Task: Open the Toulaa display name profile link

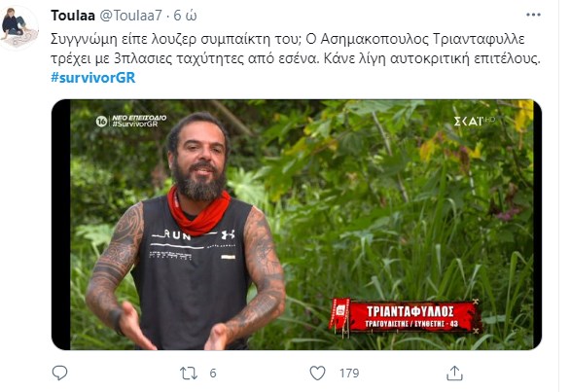Action: (x=73, y=16)
